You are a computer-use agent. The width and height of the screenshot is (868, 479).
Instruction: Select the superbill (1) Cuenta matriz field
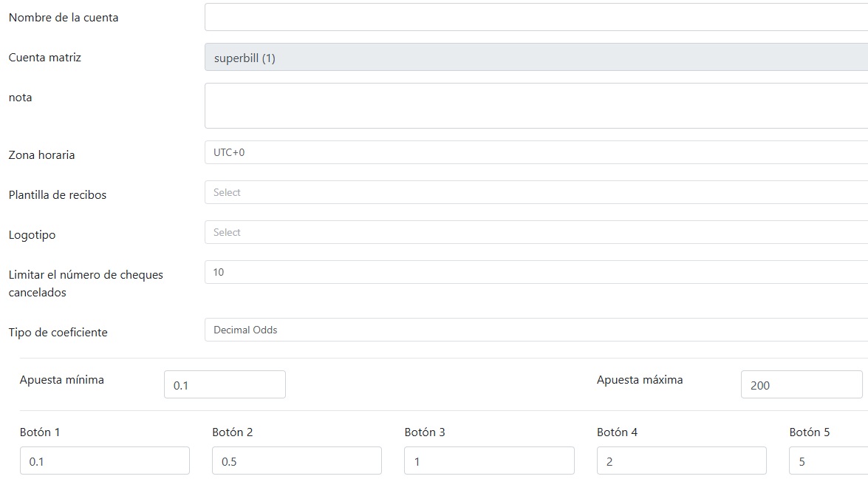coord(536,57)
